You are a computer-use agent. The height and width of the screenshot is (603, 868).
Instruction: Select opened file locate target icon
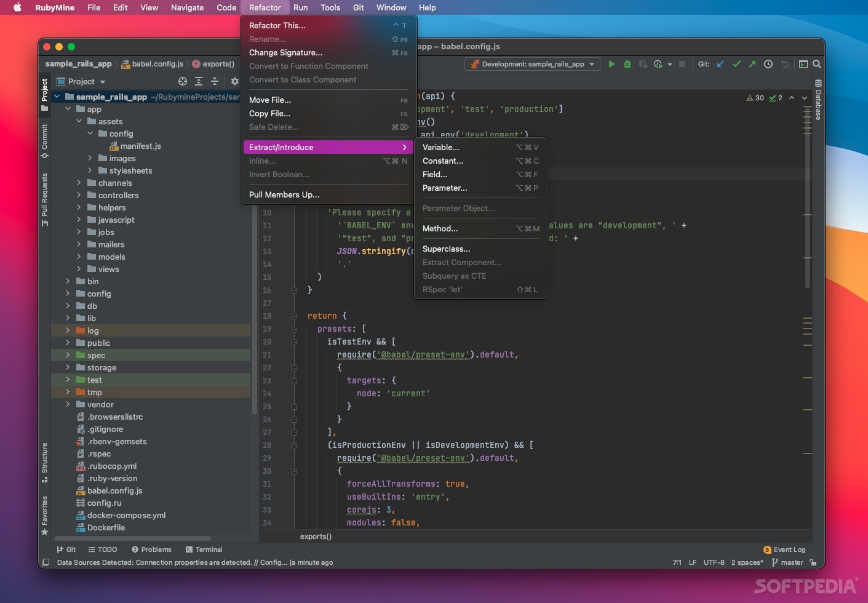[183, 81]
